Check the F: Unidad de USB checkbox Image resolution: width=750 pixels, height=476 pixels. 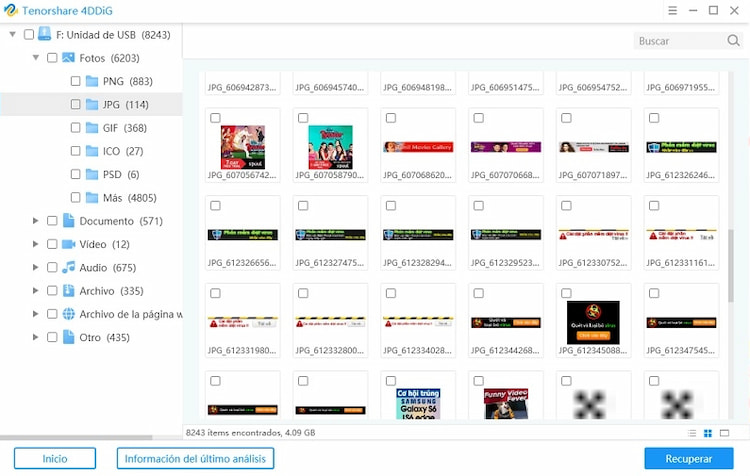[x=29, y=34]
